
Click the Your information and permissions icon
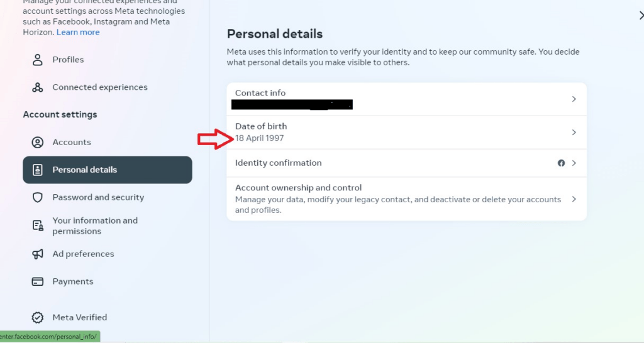click(38, 226)
